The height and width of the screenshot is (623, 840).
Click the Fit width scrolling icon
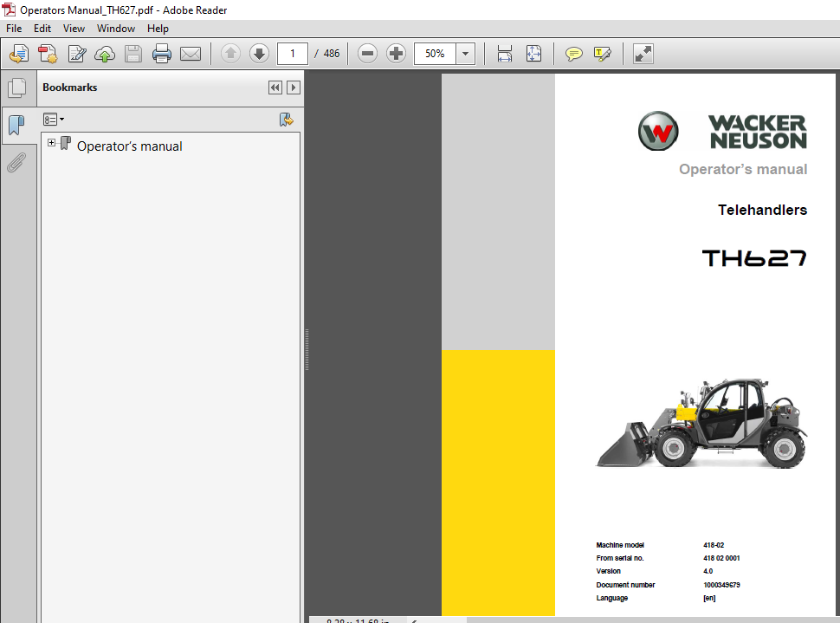(x=505, y=54)
